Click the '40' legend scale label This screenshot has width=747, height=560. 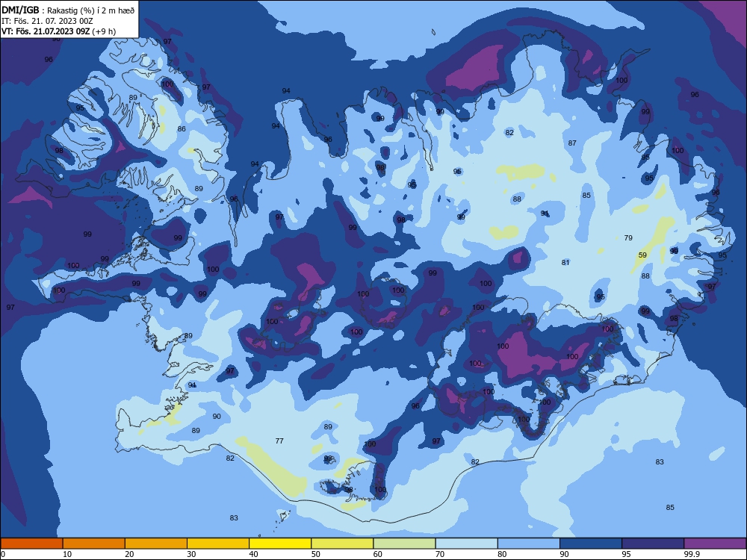coord(254,554)
